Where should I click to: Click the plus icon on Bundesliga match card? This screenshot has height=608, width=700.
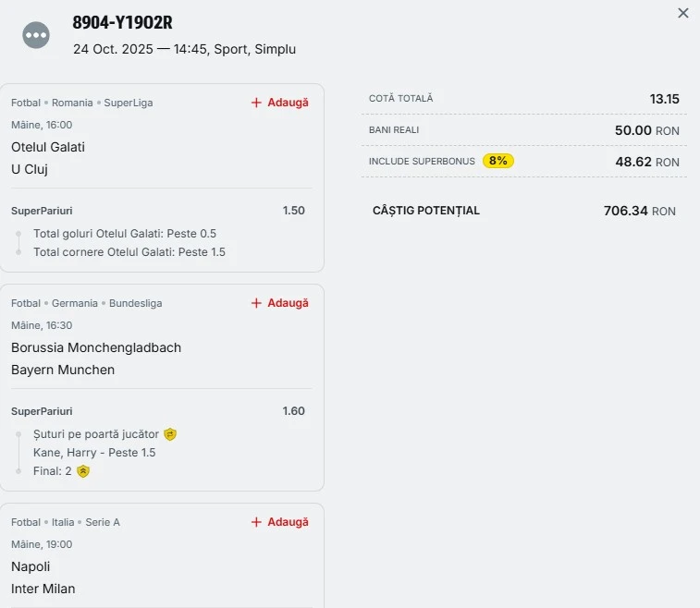tap(257, 303)
